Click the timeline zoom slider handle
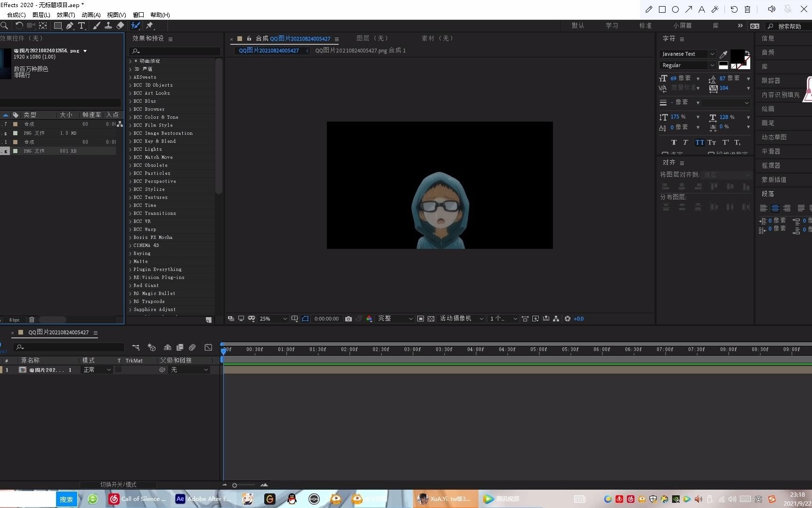This screenshot has width=812, height=508. click(235, 485)
